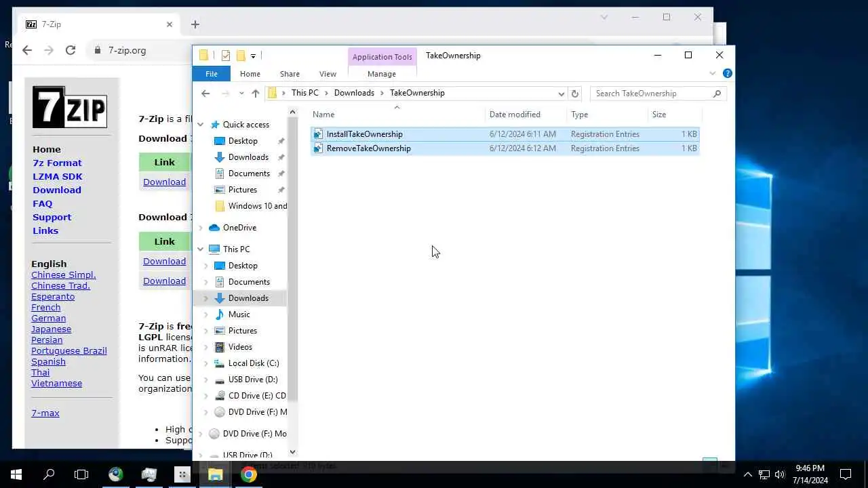Open pinned Pictures under Quick access
Viewport: 868px width, 488px height.
click(243, 190)
